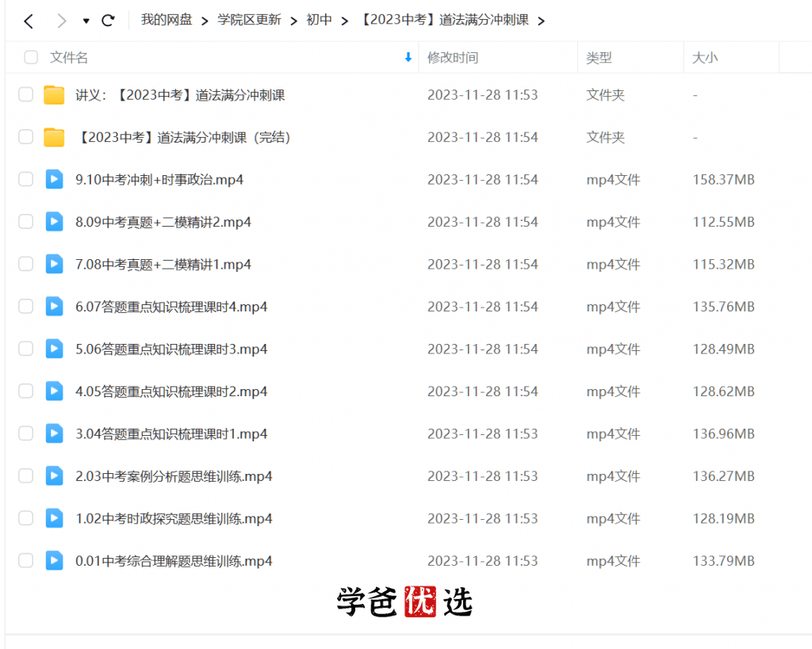Open file name 9.10中考冲刺+时事政治.mp4

tap(159, 180)
